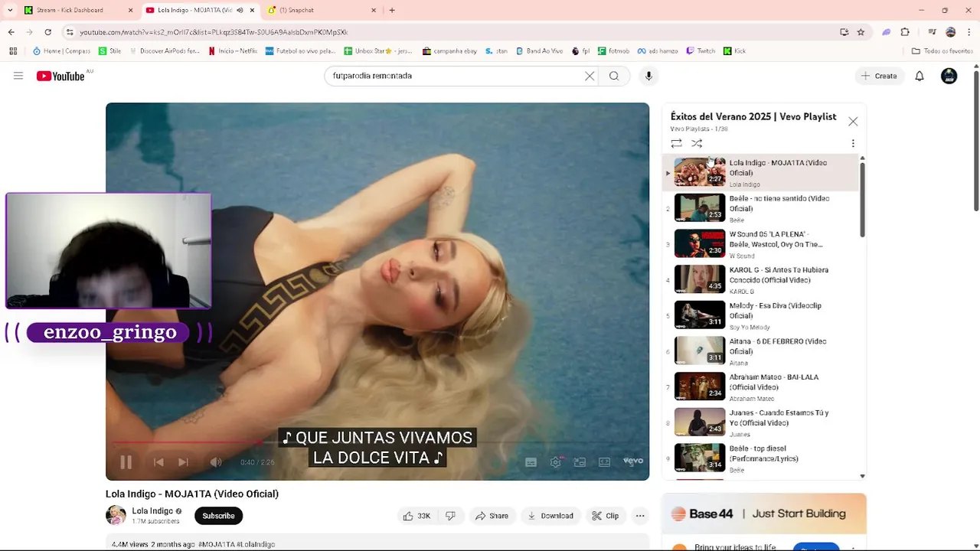The image size is (980, 551).
Task: Mute tab audio icon on YouTube tab
Action: point(240,10)
